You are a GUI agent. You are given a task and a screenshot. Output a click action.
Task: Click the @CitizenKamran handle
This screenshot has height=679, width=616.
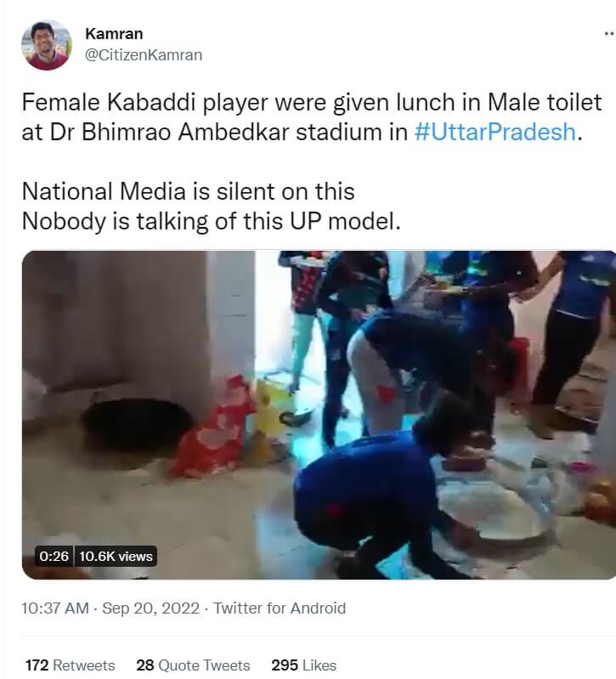[144, 54]
